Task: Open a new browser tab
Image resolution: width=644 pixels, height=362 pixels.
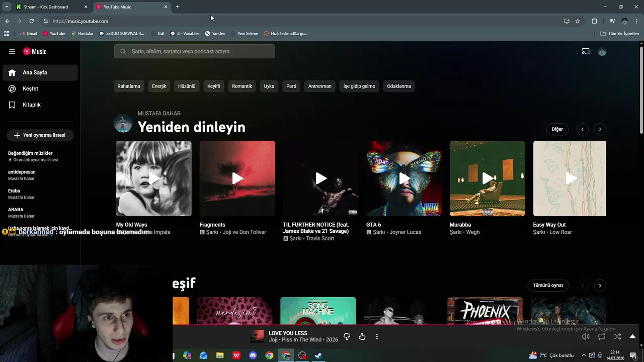Action: point(178,7)
